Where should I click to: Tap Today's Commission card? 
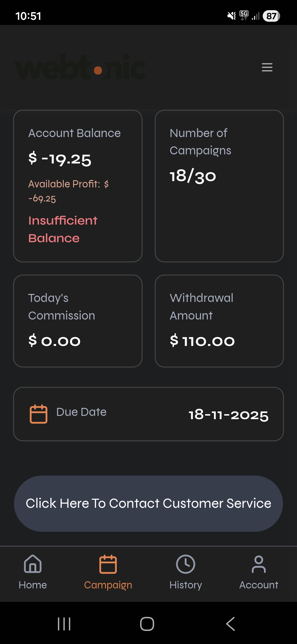point(78,321)
